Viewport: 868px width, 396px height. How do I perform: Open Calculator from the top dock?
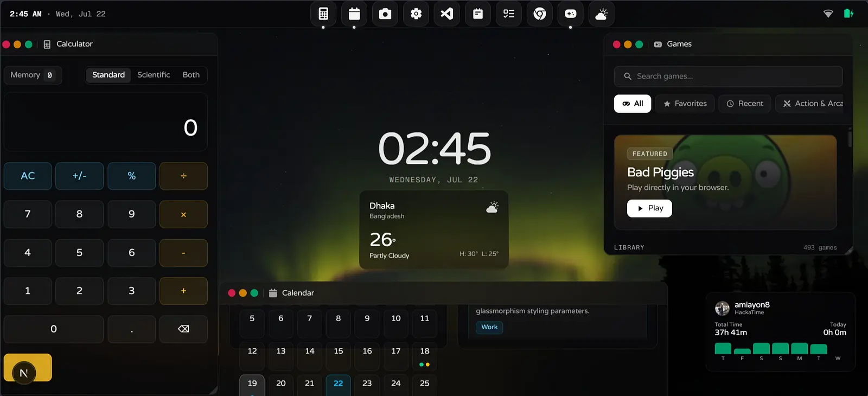tap(323, 14)
